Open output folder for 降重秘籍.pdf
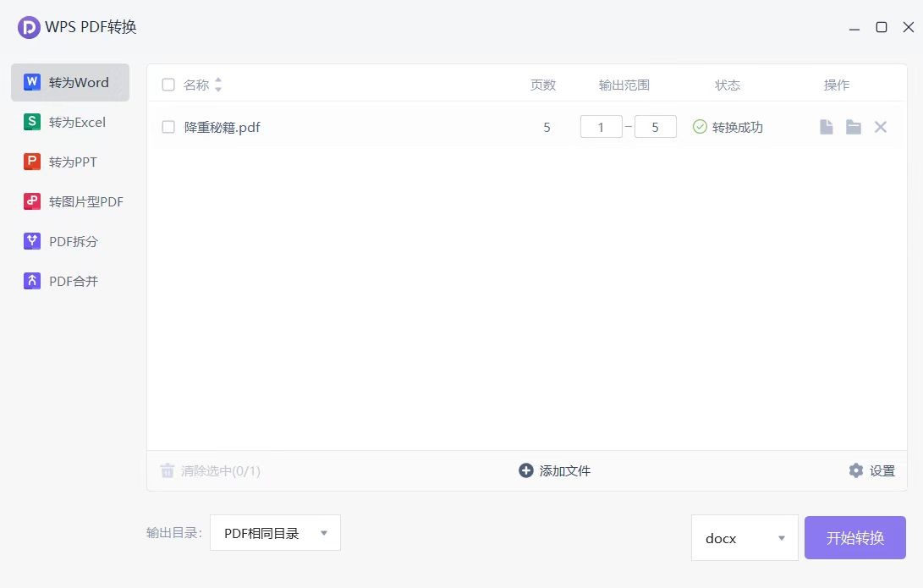 (854, 127)
